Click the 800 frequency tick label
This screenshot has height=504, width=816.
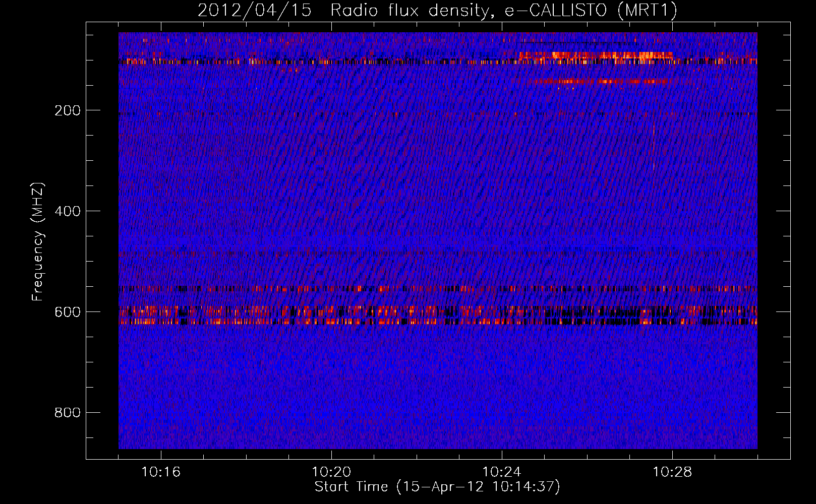point(68,413)
